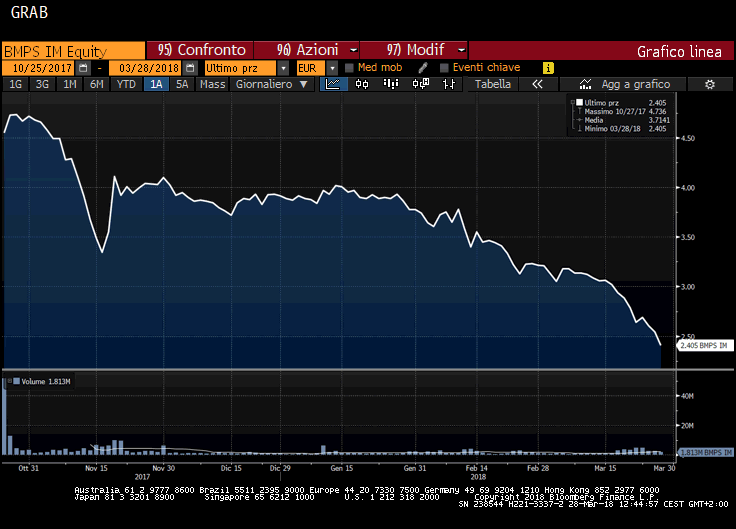Click the 97) Modif button
736x529 pixels.
[x=414, y=50]
